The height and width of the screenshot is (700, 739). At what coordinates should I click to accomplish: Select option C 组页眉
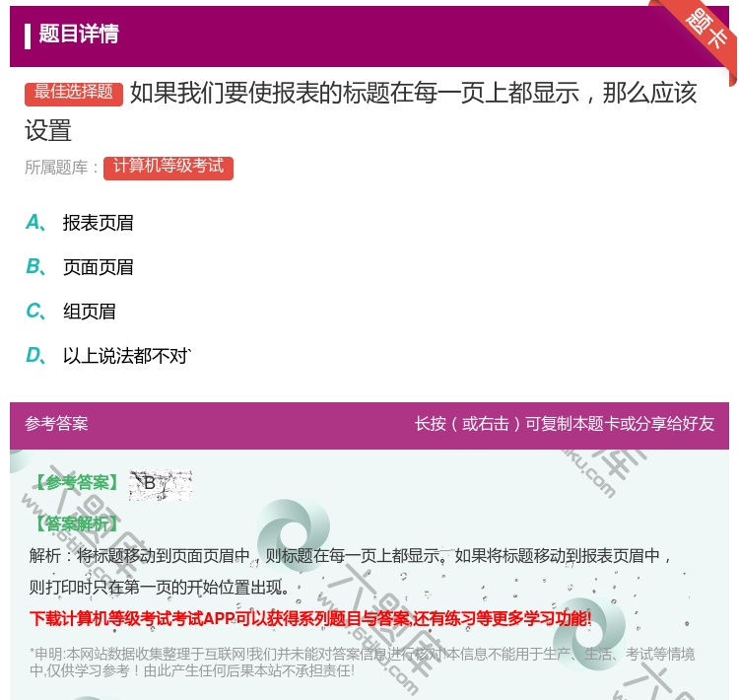[90, 312]
